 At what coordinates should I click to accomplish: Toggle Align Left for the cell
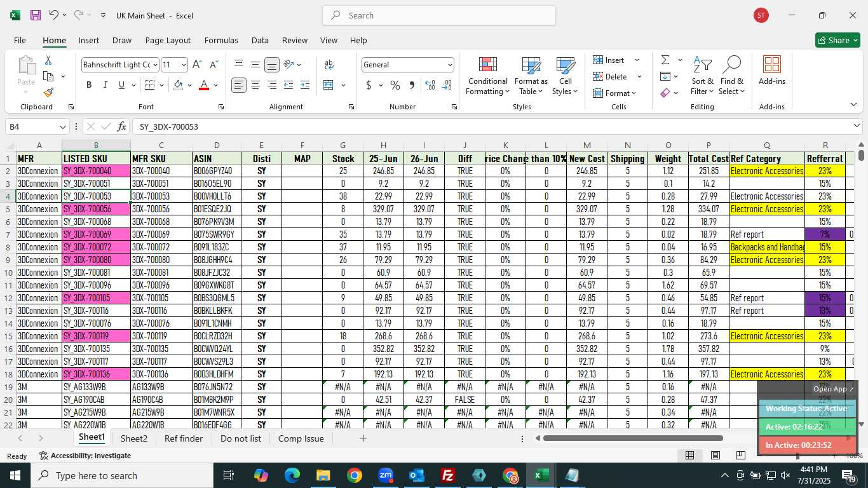click(x=239, y=85)
